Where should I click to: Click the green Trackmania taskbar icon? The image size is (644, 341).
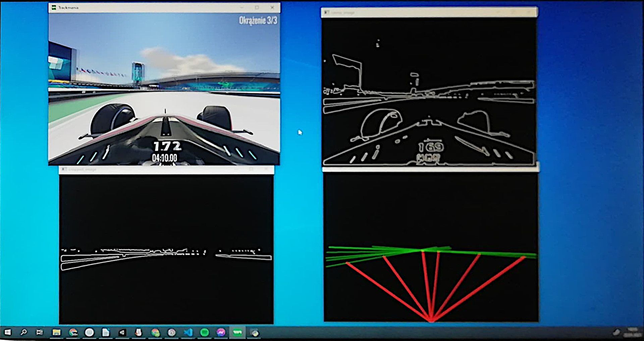pos(237,332)
